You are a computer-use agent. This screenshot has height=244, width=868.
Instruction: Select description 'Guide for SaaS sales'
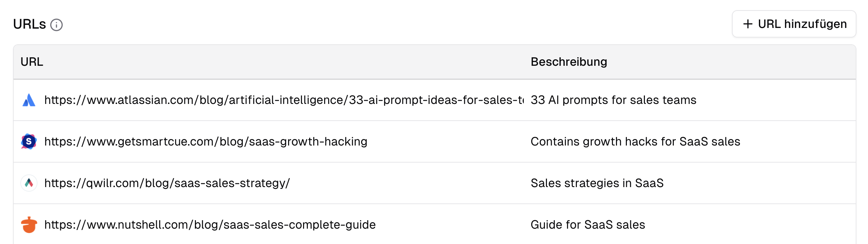coord(587,225)
